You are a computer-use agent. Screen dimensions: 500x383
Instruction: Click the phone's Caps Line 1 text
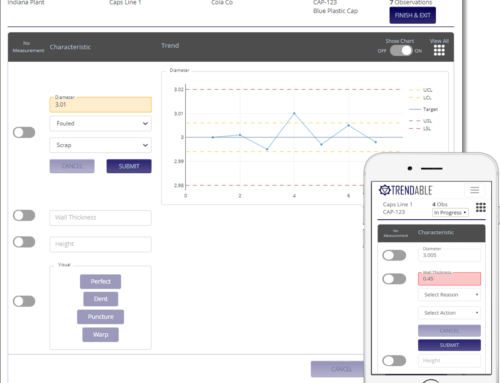click(x=398, y=204)
